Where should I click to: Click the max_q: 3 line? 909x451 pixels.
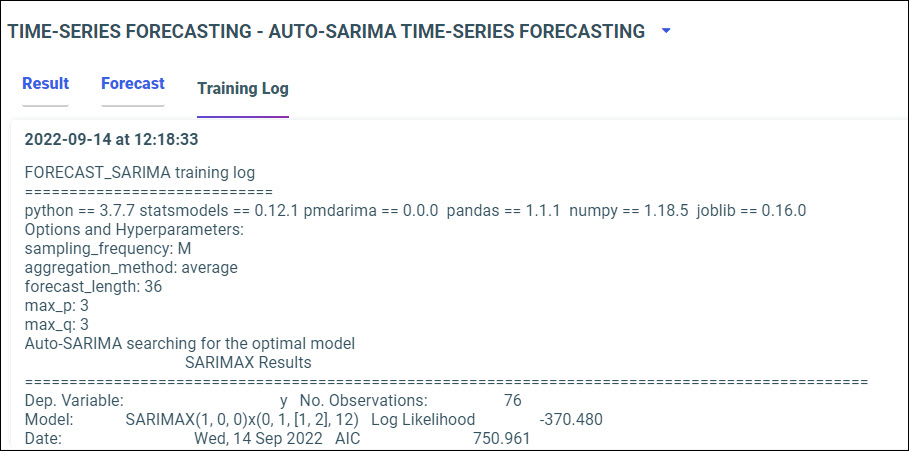tap(57, 324)
